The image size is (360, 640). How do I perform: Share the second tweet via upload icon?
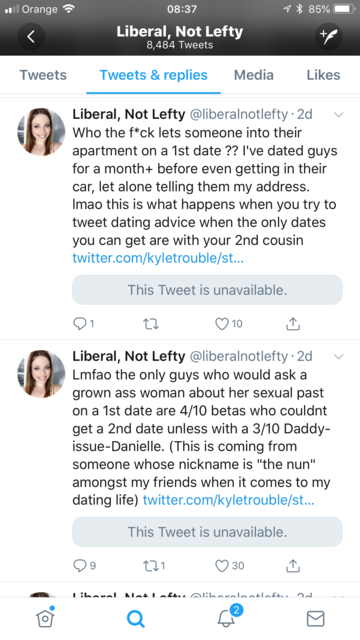pos(293,565)
